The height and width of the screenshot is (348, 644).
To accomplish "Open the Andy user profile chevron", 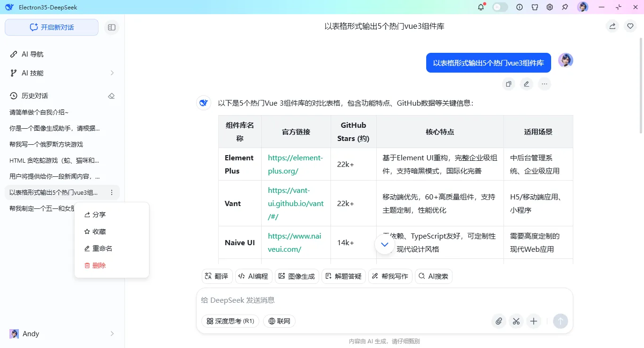I will 112,334.
